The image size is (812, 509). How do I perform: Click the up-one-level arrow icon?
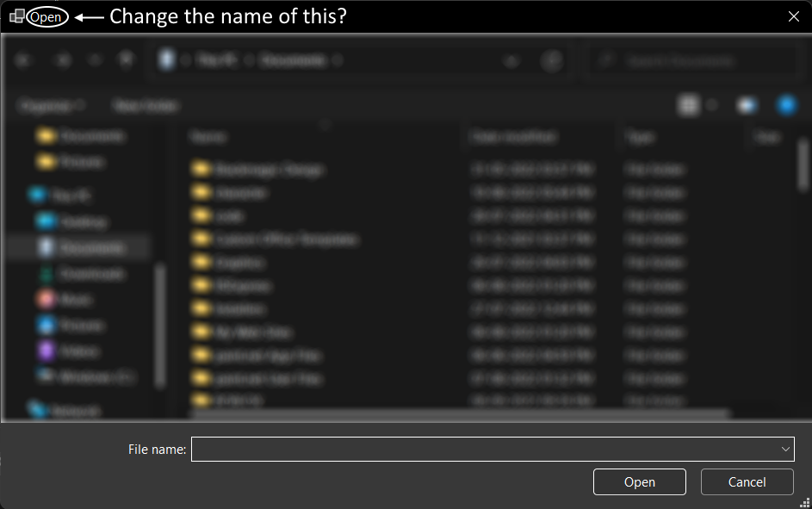[x=94, y=60]
